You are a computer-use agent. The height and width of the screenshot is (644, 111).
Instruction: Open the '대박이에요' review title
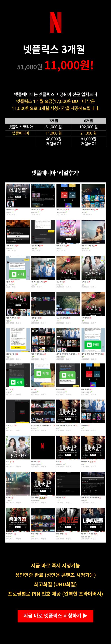point(87,462)
